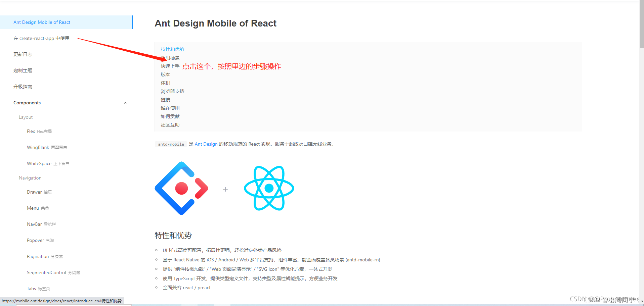Click the React atom logo image
Screen dimensions: 644x306
coord(269,188)
